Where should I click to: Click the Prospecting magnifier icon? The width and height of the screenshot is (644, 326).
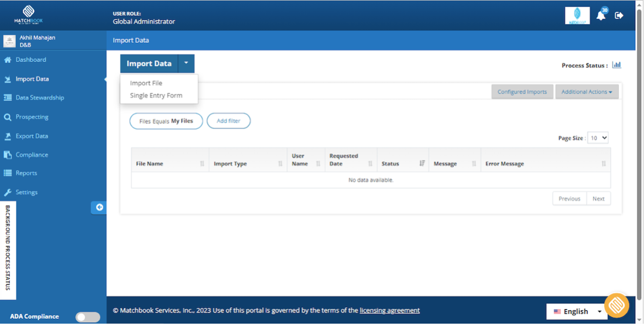click(8, 117)
